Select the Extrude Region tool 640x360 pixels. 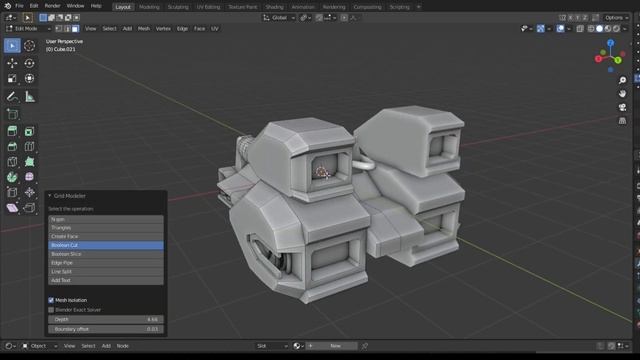click(x=12, y=131)
